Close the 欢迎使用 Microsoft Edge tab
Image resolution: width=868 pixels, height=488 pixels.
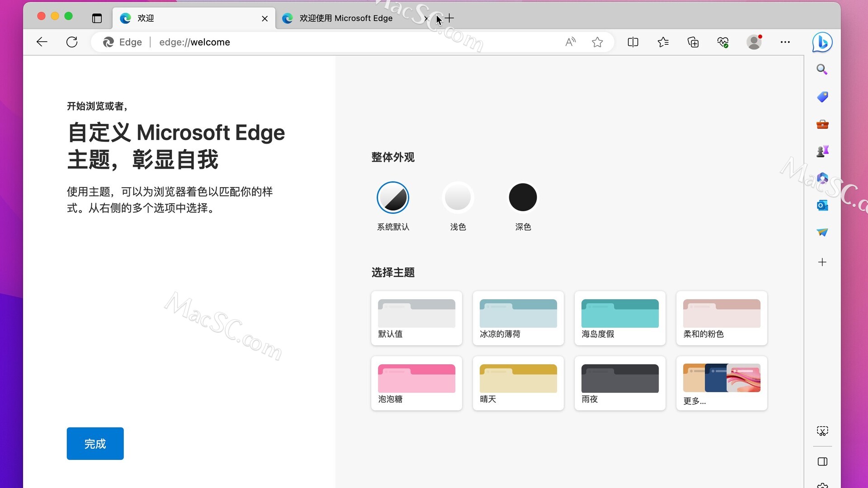(x=426, y=19)
